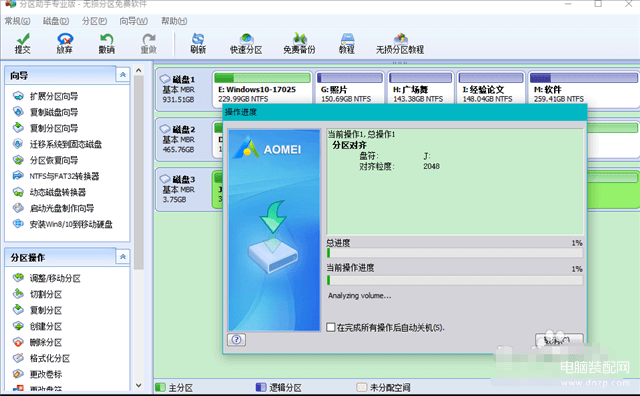Open 分区恢复向导

click(x=45, y=160)
